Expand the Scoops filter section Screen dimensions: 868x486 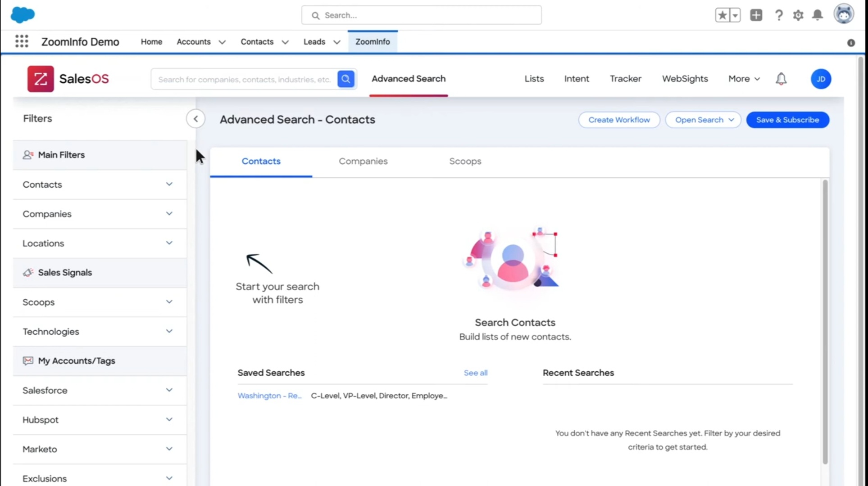coord(100,302)
